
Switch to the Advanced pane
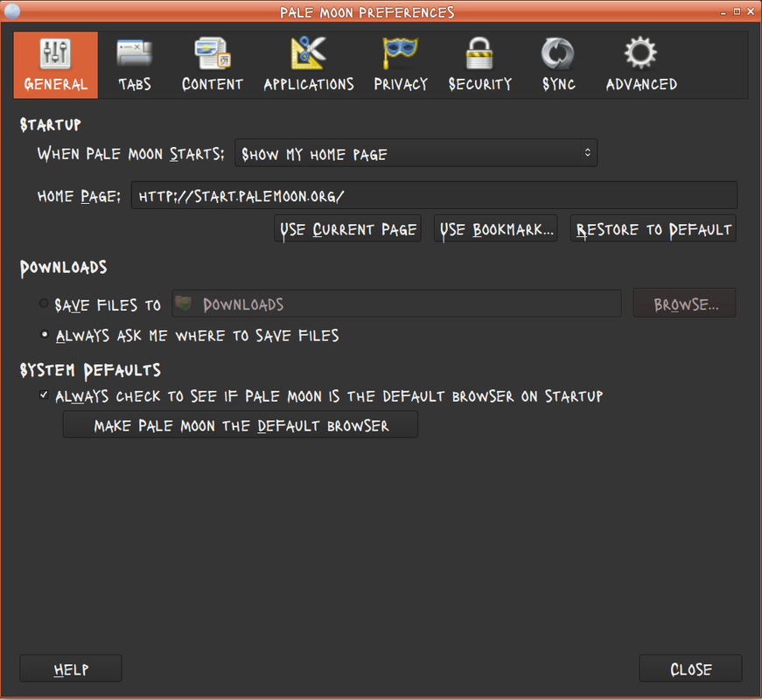[x=641, y=65]
